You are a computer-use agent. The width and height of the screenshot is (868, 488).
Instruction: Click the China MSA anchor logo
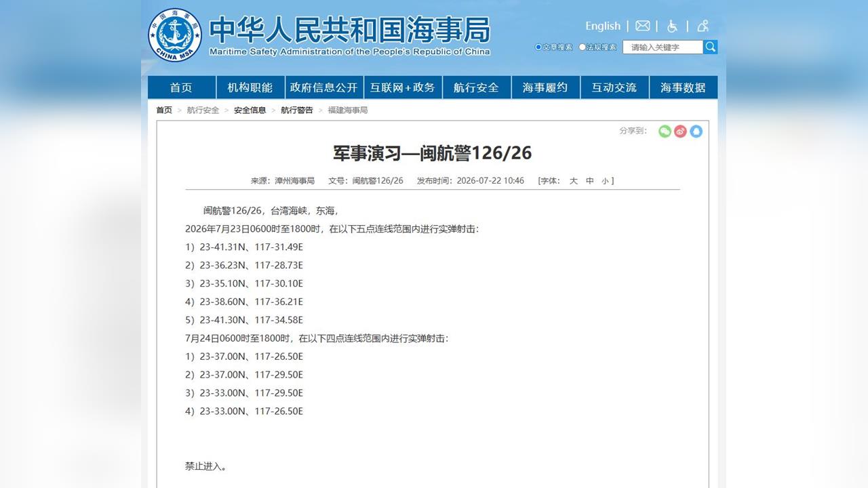175,35
